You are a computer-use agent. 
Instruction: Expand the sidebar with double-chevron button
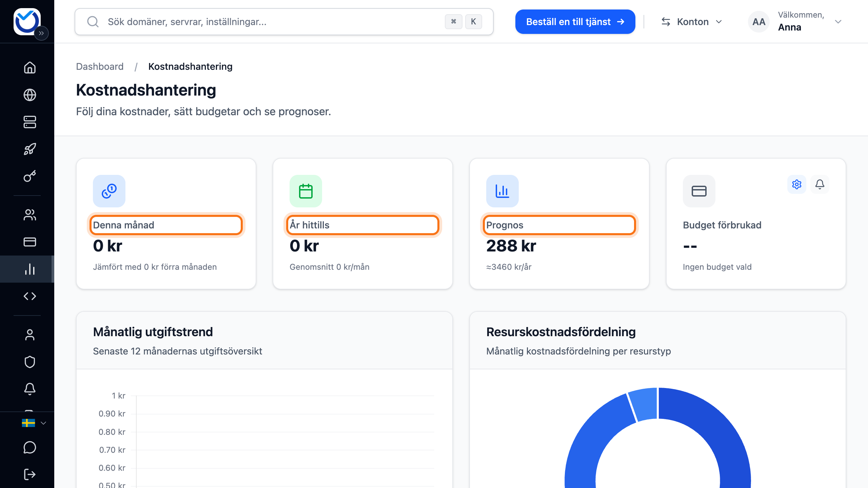(41, 33)
